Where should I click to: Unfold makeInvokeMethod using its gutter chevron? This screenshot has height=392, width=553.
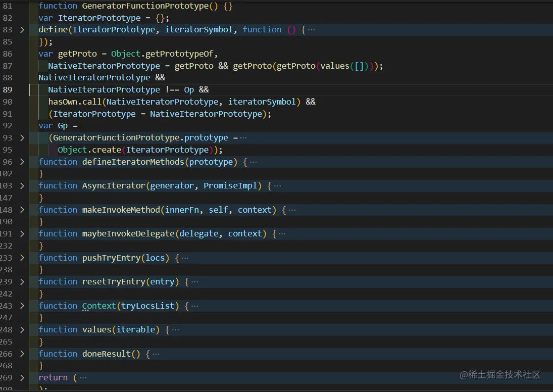pyautogui.click(x=22, y=210)
